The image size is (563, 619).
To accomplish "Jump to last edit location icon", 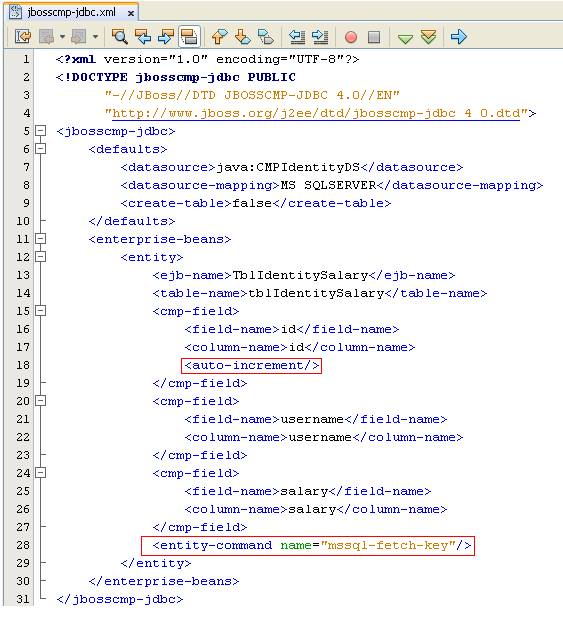I will pos(23,37).
